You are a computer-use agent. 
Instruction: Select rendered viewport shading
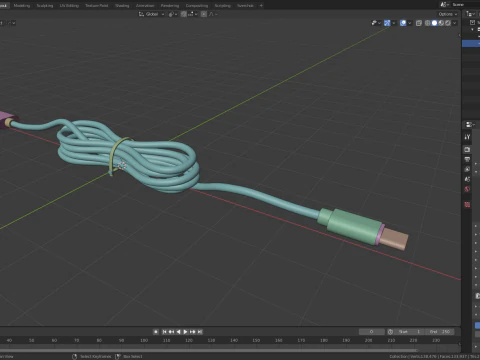(x=448, y=23)
